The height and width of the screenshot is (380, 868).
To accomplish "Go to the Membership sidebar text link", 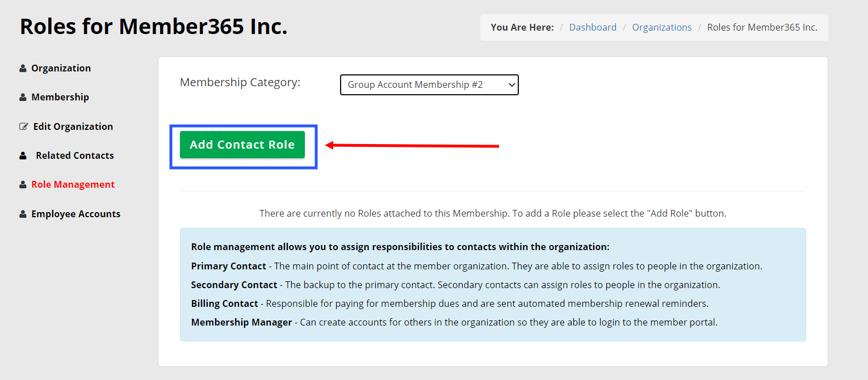I will pyautogui.click(x=60, y=97).
